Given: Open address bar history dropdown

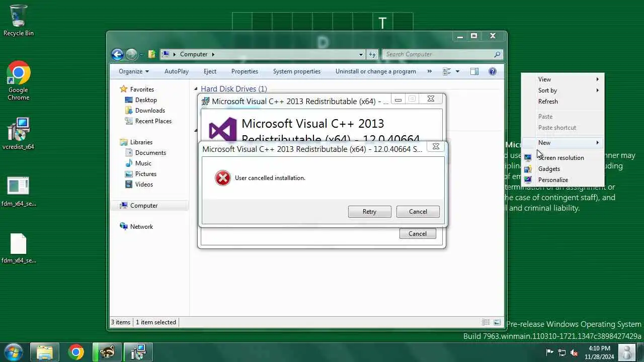Looking at the screenshot, I should (361, 54).
